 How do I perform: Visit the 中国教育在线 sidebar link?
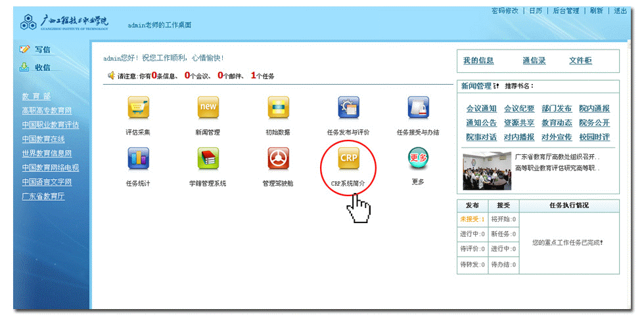click(x=43, y=139)
